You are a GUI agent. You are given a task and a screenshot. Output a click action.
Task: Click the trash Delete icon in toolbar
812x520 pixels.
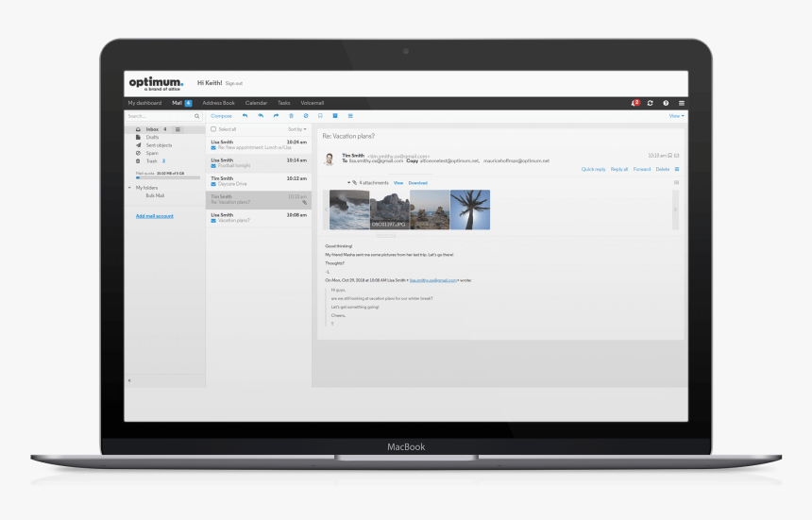pos(291,116)
